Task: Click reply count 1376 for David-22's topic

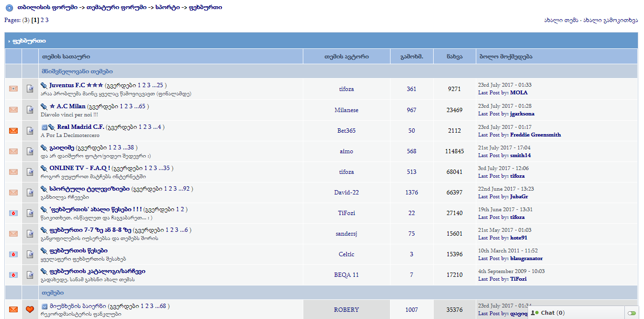Action: pyautogui.click(x=412, y=193)
